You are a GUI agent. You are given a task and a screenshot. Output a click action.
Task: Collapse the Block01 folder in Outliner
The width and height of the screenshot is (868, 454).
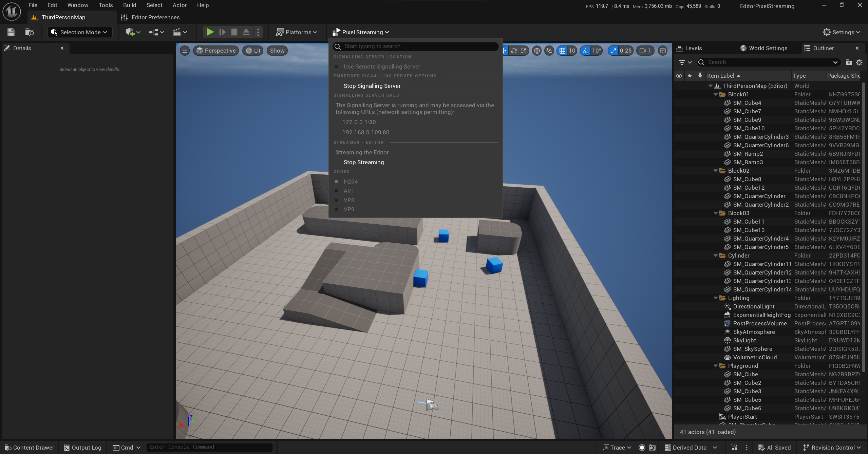716,94
